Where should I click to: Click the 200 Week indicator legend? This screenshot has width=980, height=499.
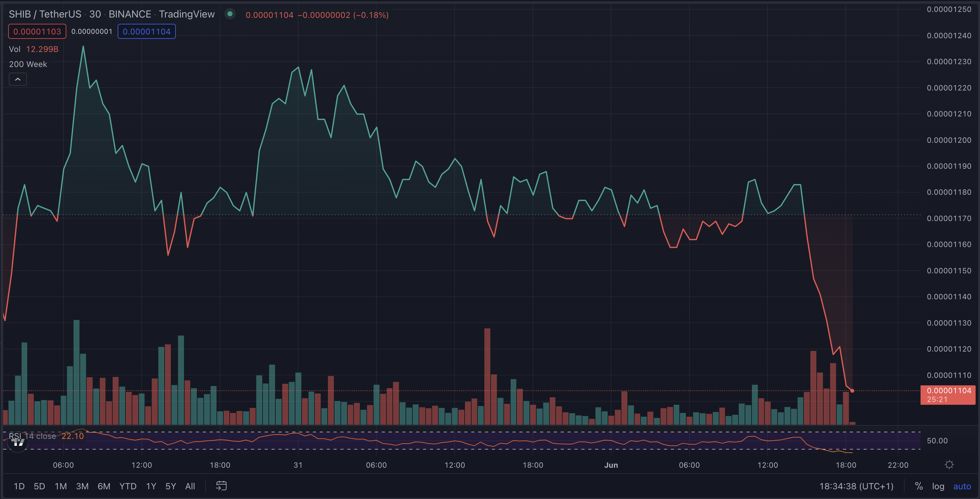[x=28, y=64]
